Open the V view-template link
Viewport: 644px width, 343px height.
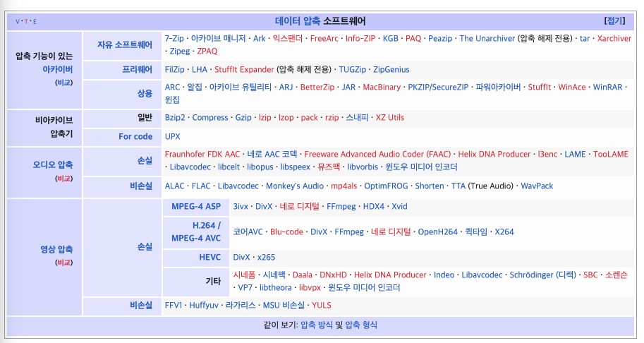17,21
